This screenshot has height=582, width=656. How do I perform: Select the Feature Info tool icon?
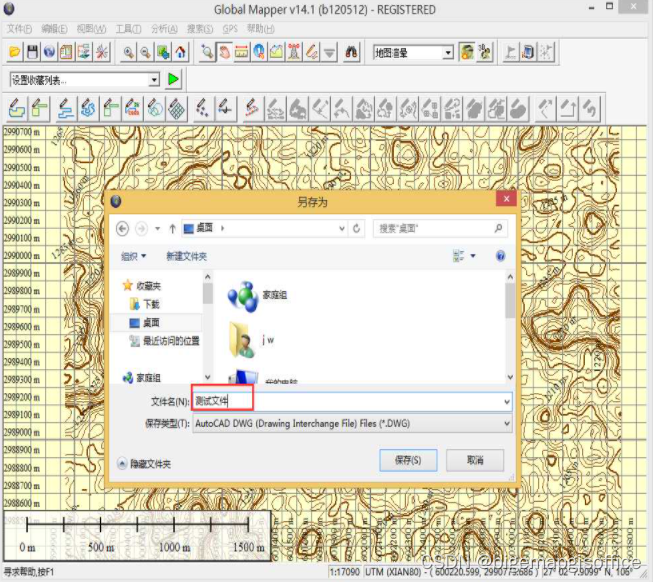pyautogui.click(x=259, y=52)
